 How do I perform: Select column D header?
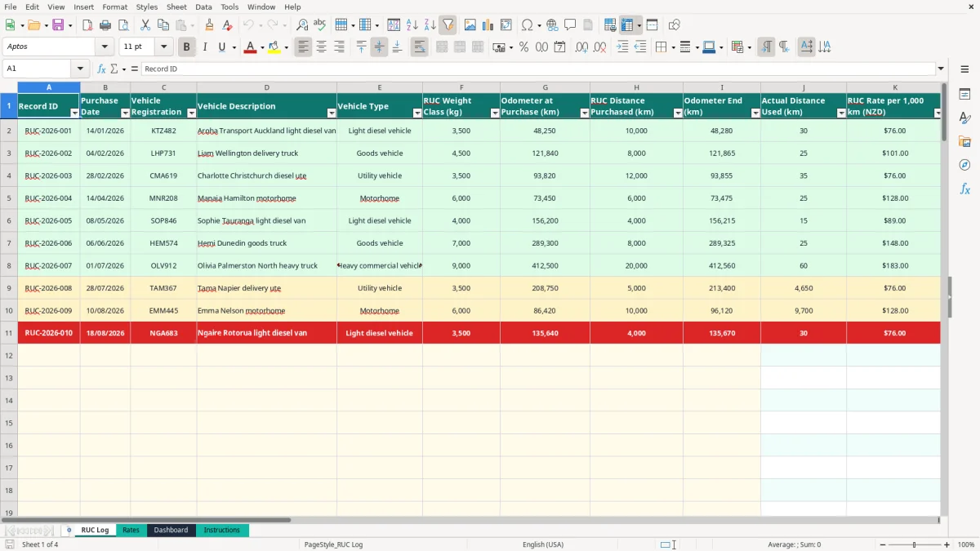tap(266, 87)
